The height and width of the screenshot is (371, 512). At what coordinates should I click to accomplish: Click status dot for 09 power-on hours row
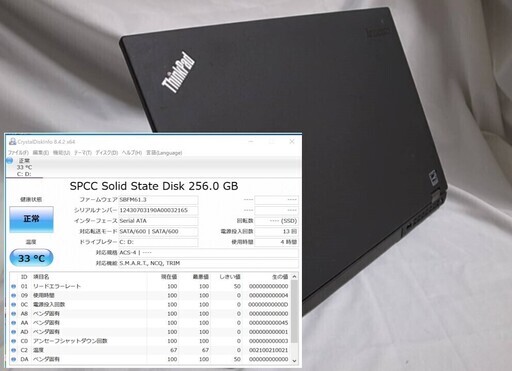14,295
